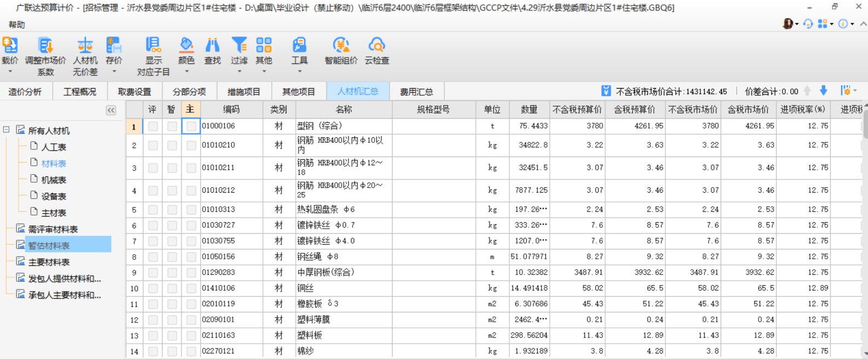Viewport: 868px width, 359px height.
Task: Switch to the 工程概况 tab
Action: pyautogui.click(x=80, y=91)
